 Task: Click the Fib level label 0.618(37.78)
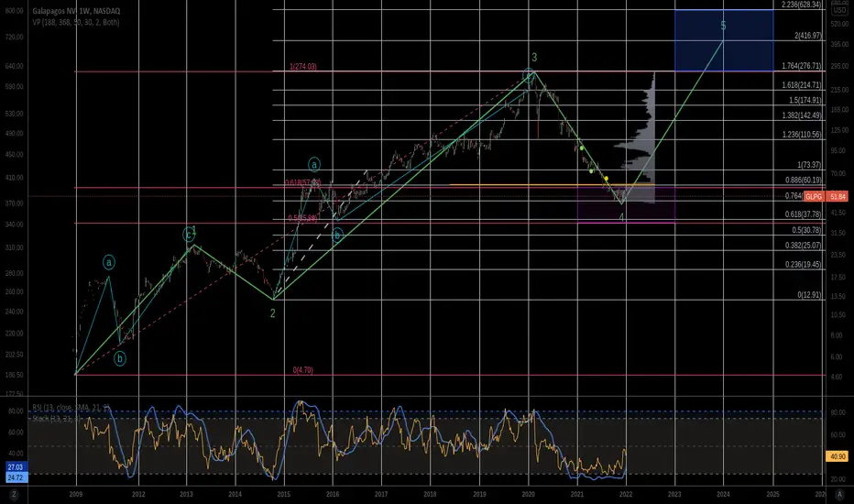[x=804, y=214]
